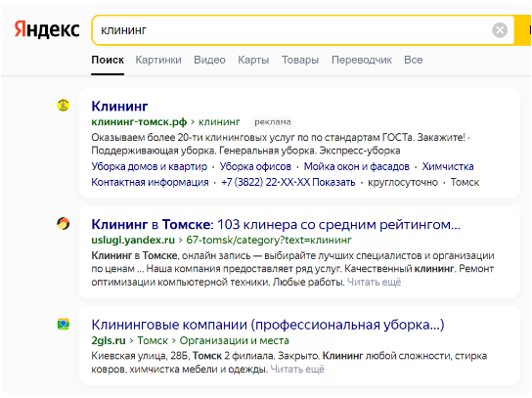
Task: Click the Томск breadcrumb in 2gis URL
Action: [153, 340]
